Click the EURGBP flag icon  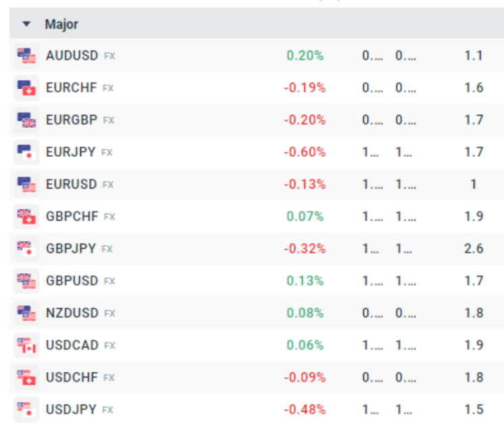coord(27,120)
